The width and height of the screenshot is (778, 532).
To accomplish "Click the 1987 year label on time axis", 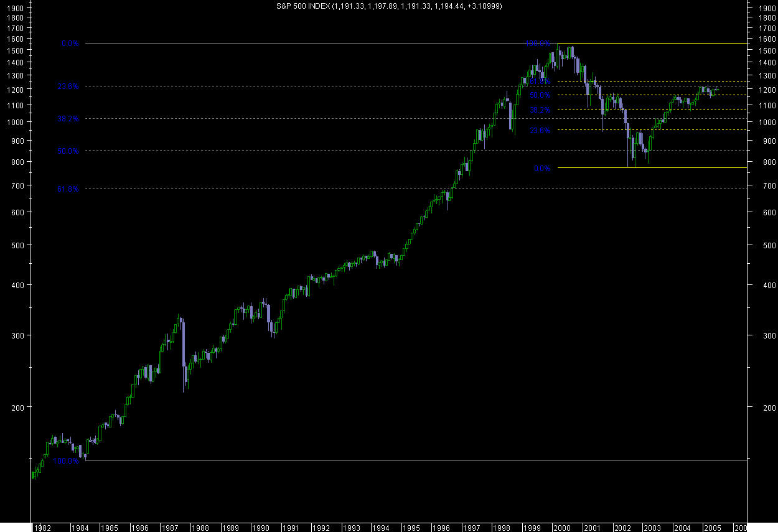I will click(171, 528).
